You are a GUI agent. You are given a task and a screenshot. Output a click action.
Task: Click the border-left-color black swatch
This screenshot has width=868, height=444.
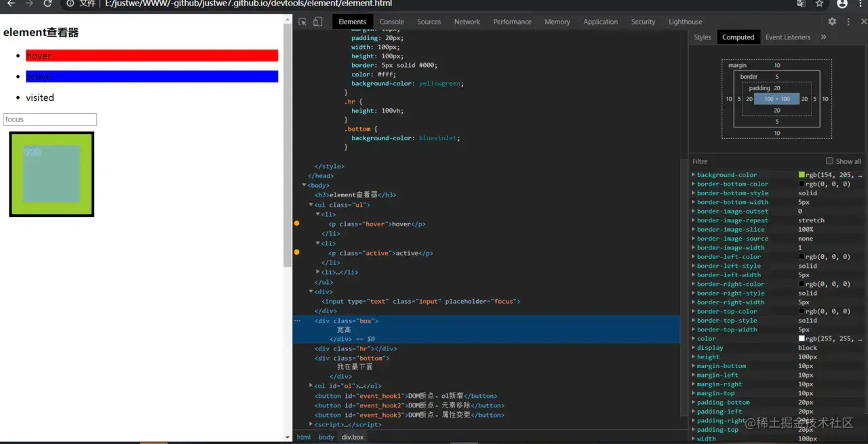[802, 257]
